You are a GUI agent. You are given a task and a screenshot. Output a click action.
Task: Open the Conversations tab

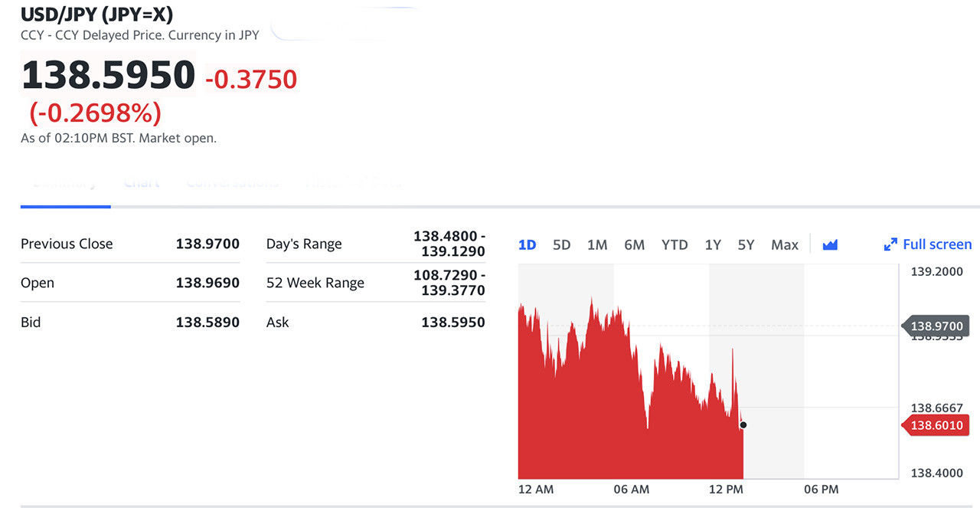point(232,183)
